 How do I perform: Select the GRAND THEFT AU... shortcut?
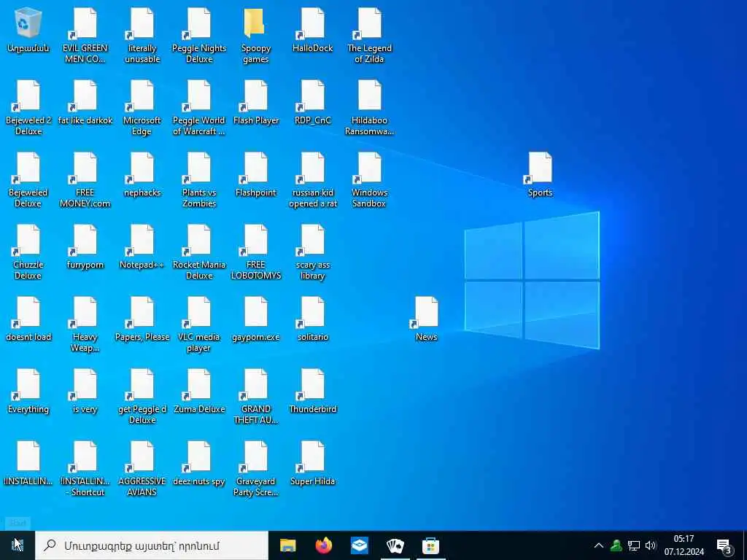point(256,397)
